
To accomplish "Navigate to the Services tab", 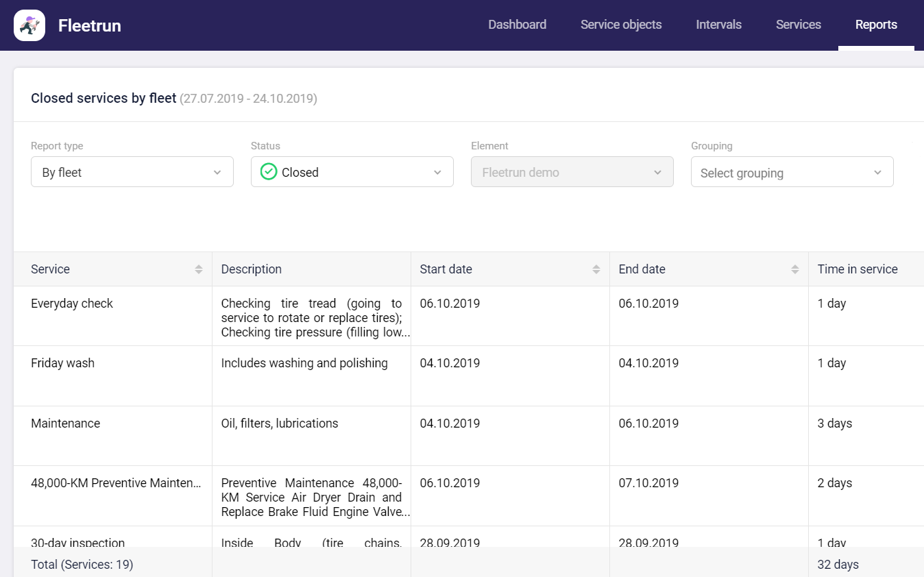I will (798, 25).
